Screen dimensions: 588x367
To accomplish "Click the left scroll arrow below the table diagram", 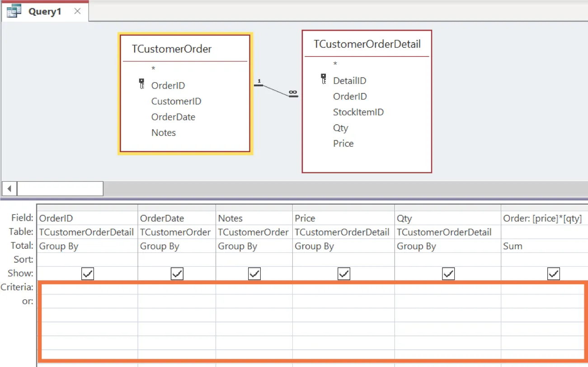I will [x=9, y=188].
